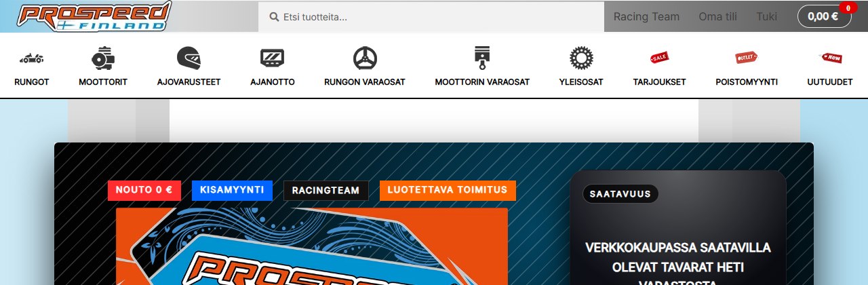This screenshot has height=285, width=868.
Task: Open the YLEISOSAT category label
Action: click(x=581, y=82)
